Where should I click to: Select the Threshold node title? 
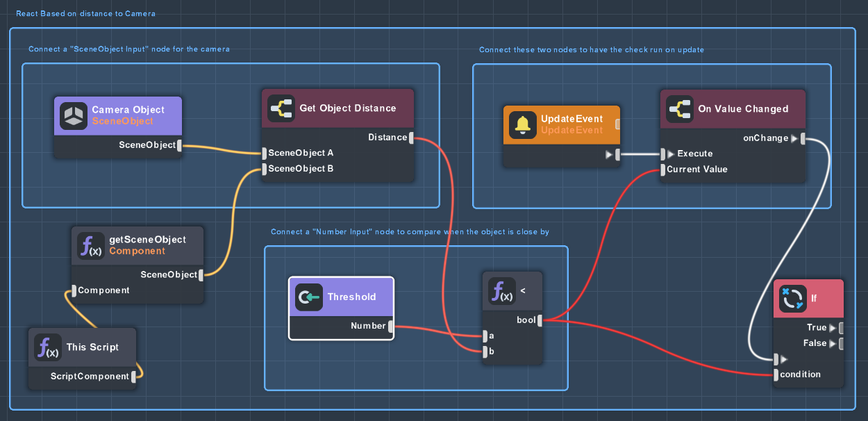point(351,297)
